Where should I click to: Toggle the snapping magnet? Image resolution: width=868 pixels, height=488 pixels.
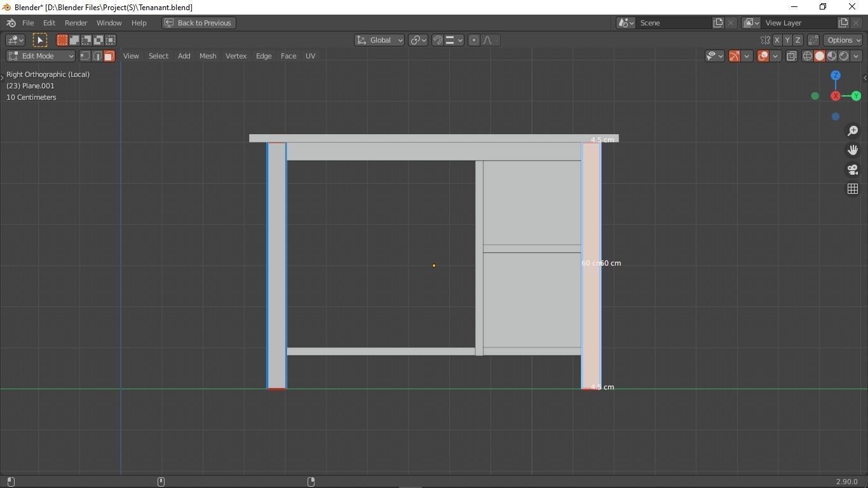coord(437,40)
